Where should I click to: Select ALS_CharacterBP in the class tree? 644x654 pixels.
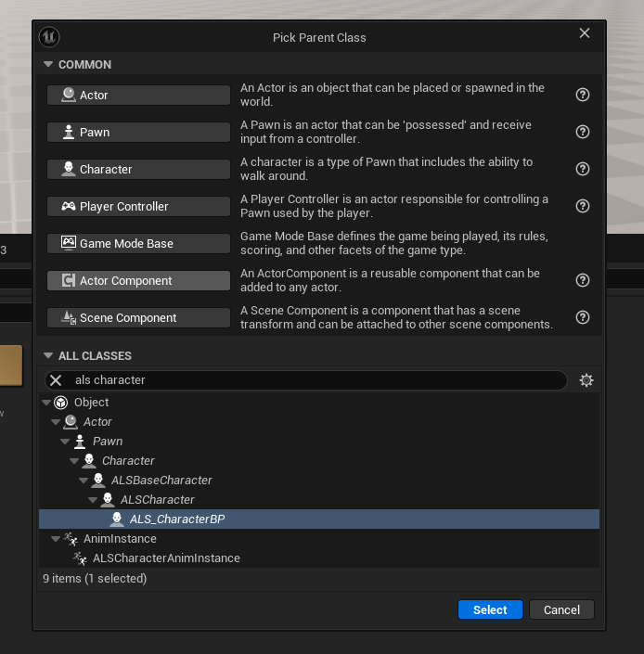[319, 519]
